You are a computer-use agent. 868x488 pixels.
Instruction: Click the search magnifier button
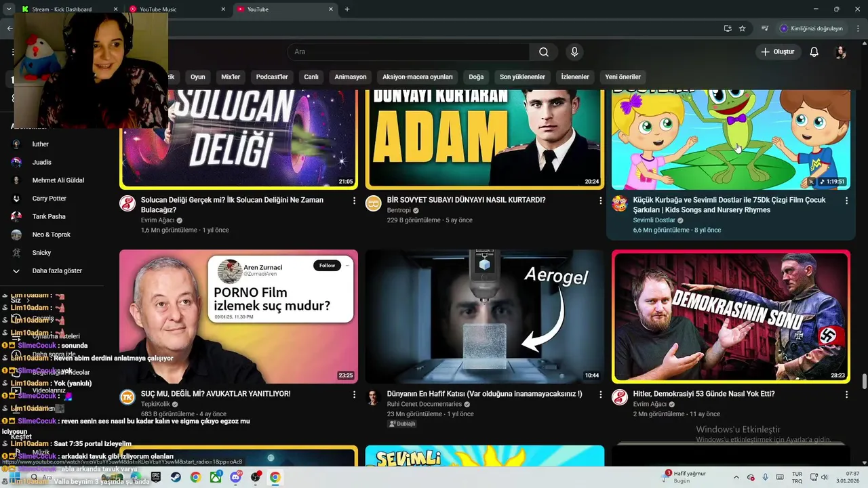click(x=544, y=52)
